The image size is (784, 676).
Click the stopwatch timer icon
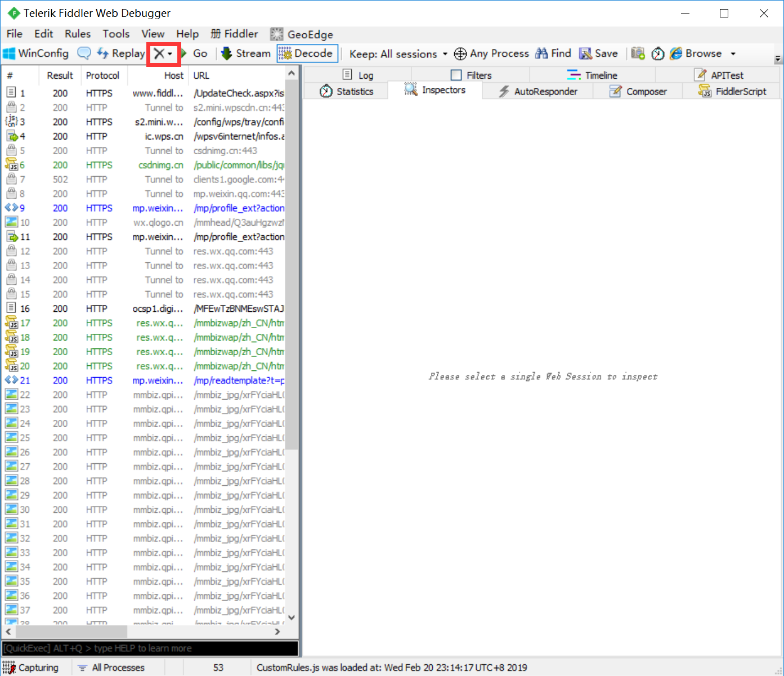tap(658, 53)
